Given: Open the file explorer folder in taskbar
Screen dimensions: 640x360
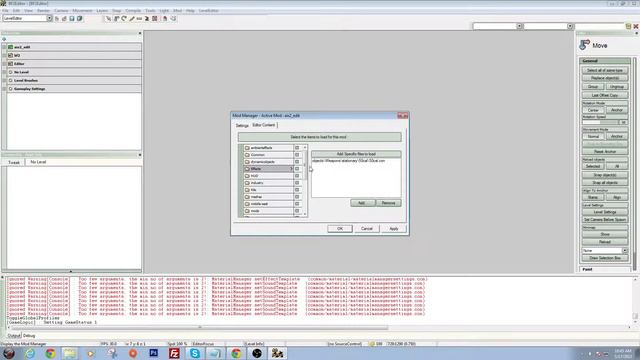Looking at the screenshot, I should [x=70, y=353].
